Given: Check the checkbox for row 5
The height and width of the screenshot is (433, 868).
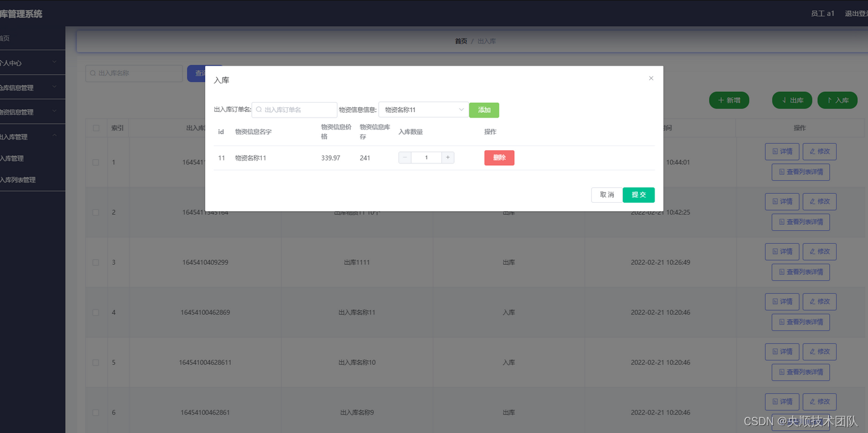Looking at the screenshot, I should tap(96, 363).
